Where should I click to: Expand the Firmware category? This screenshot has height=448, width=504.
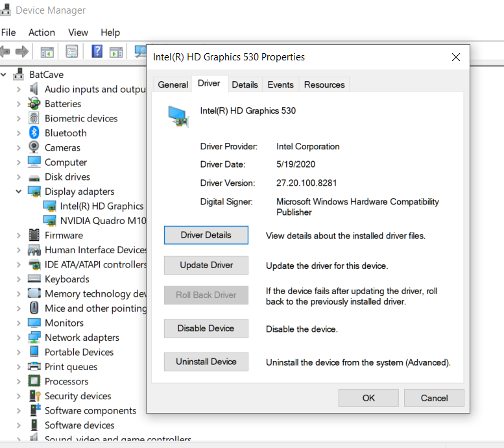[19, 235]
